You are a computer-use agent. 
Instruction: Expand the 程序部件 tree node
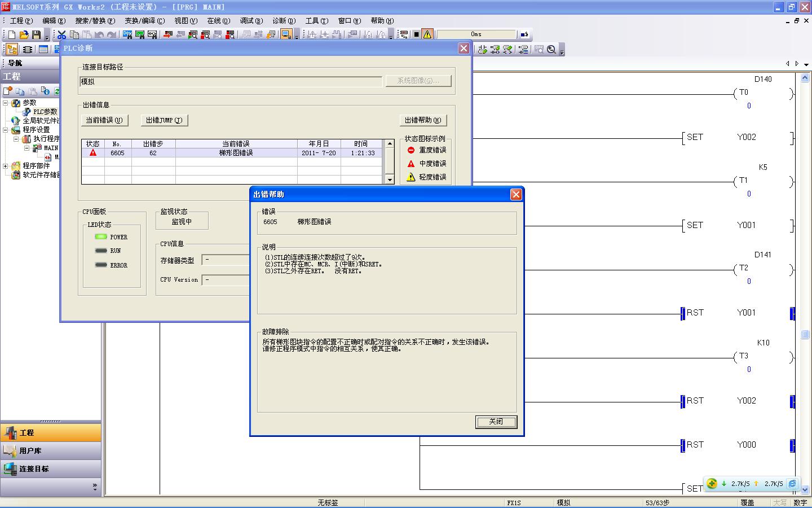coord(6,166)
